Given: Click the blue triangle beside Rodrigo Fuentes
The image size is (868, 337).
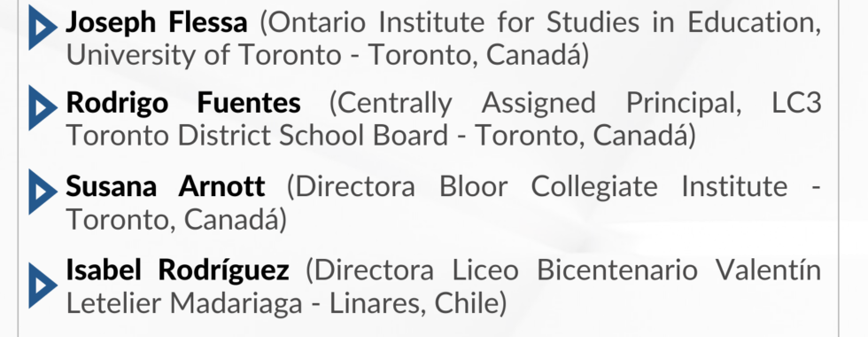Looking at the screenshot, I should click(x=43, y=107).
